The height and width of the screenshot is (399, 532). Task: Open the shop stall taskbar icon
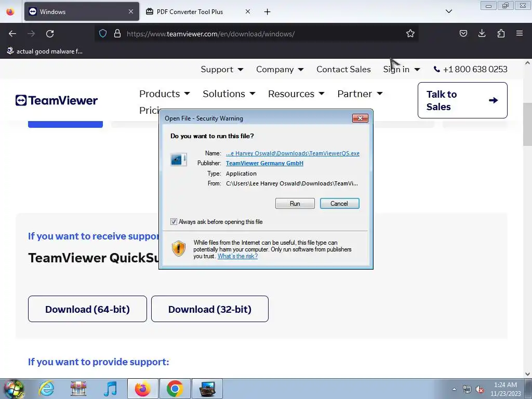[78, 389]
